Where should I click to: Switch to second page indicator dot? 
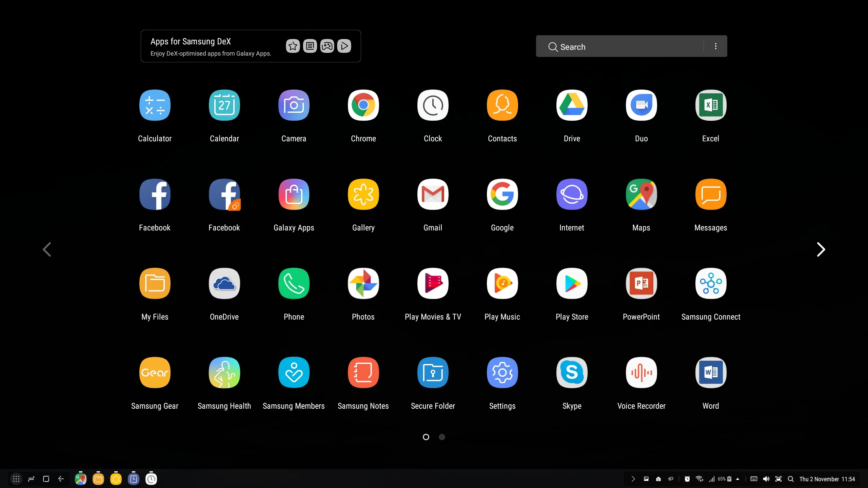pos(442,437)
